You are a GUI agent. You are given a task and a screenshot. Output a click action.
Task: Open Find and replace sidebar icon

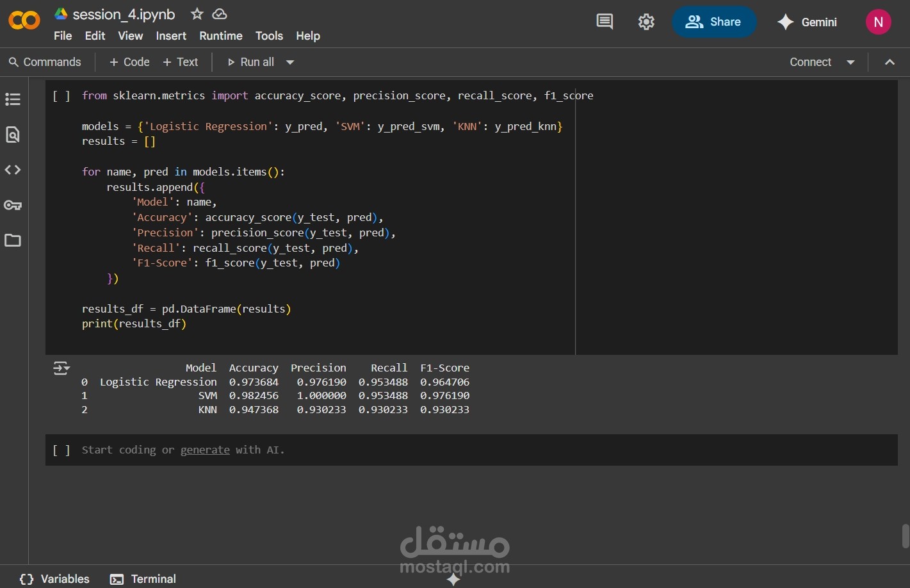point(13,135)
